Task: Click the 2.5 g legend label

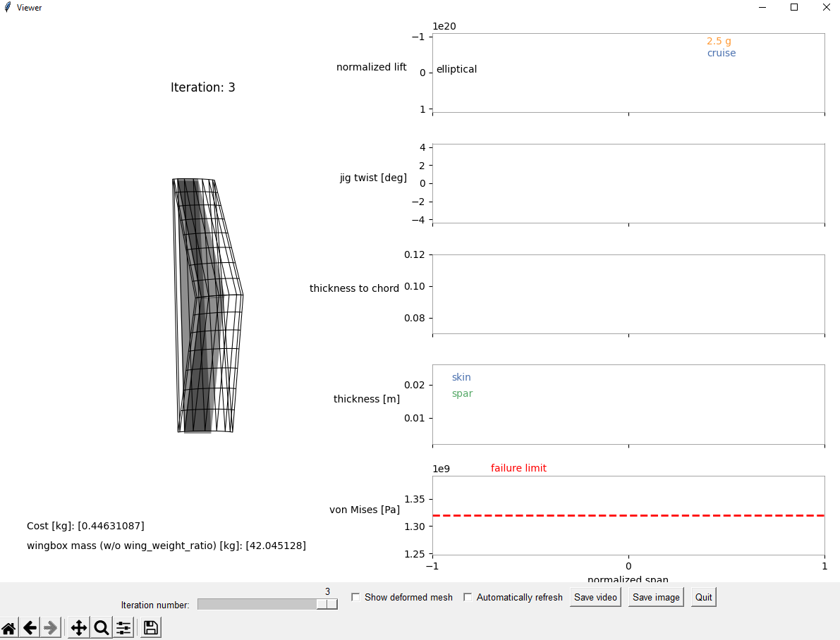Action: point(719,40)
